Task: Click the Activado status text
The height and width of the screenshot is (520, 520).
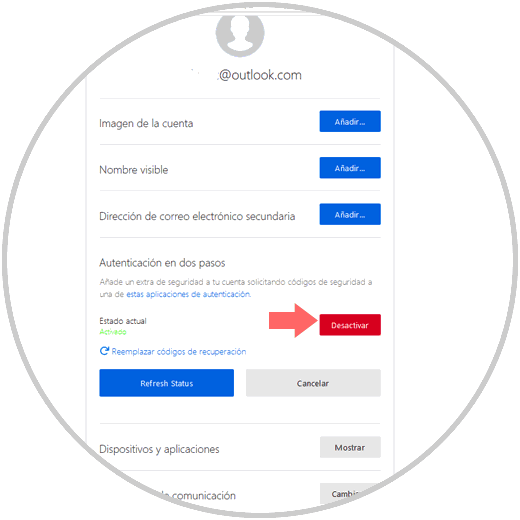Action: [x=113, y=332]
